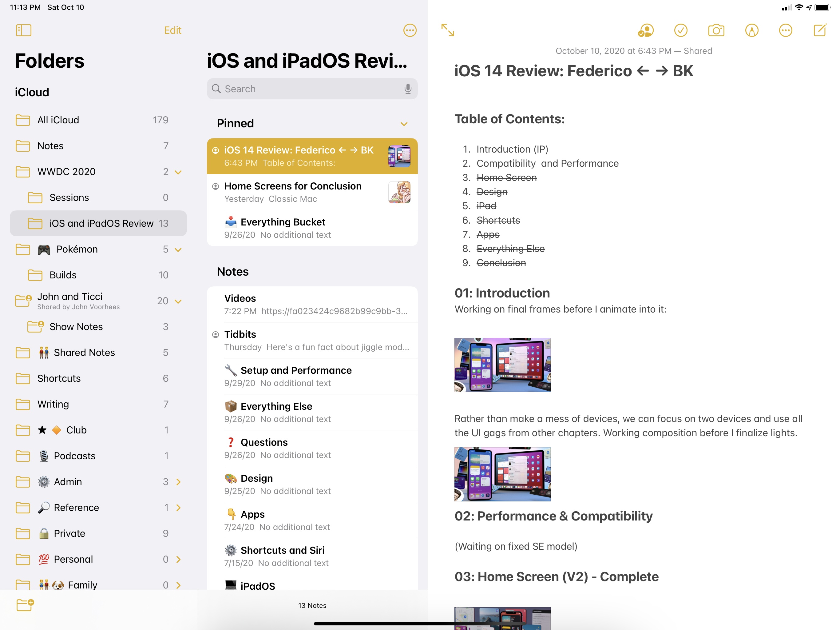Viewport: 840px width, 630px height.
Task: Open the Home Screens for Conclusion note
Action: click(x=312, y=192)
